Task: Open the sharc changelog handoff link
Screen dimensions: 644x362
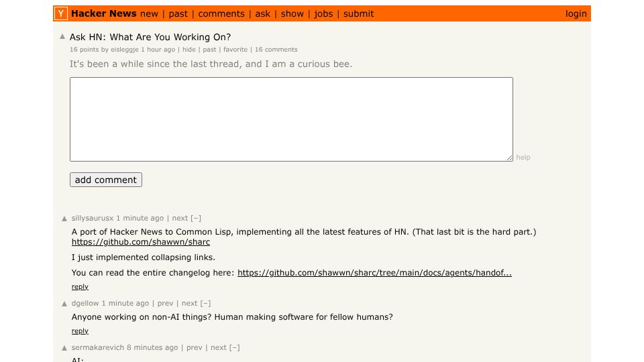Action: pos(374,273)
